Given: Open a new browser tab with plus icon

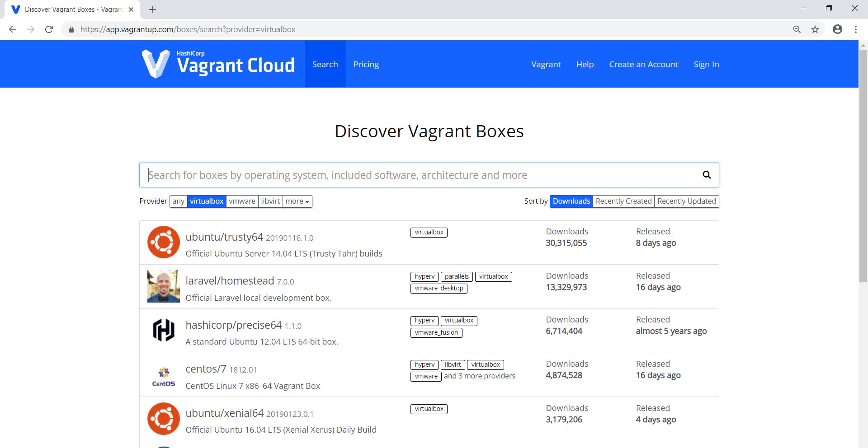Looking at the screenshot, I should point(152,9).
